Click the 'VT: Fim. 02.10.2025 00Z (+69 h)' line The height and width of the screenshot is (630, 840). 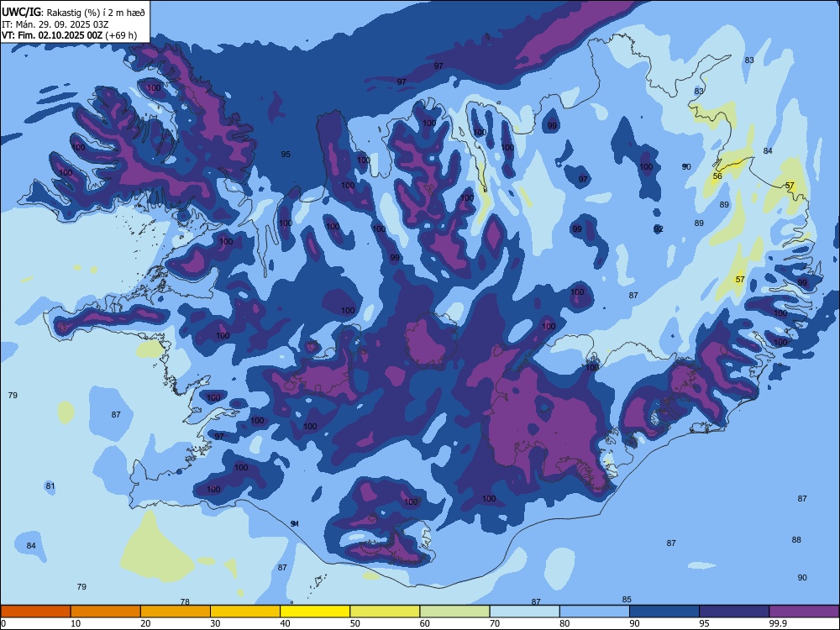pos(69,35)
